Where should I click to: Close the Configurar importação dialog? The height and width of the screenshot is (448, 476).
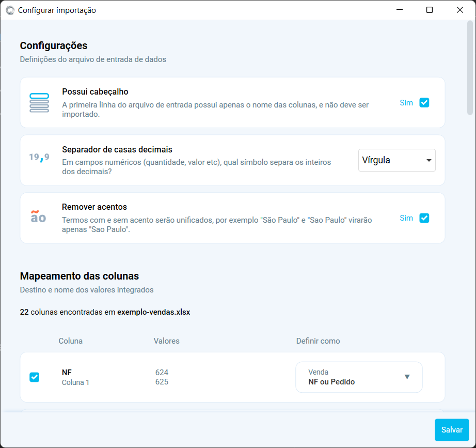click(x=460, y=10)
